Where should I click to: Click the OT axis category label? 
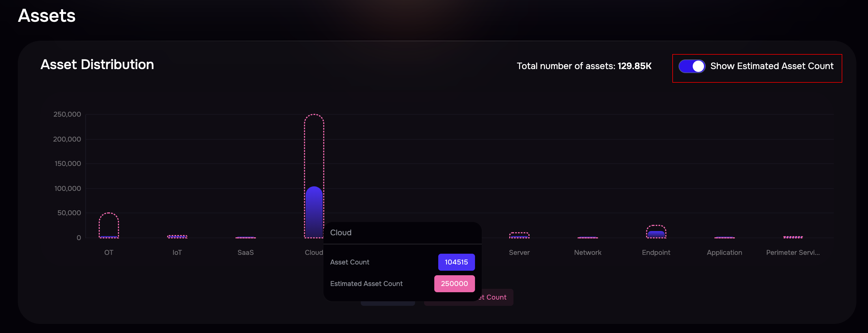click(109, 252)
